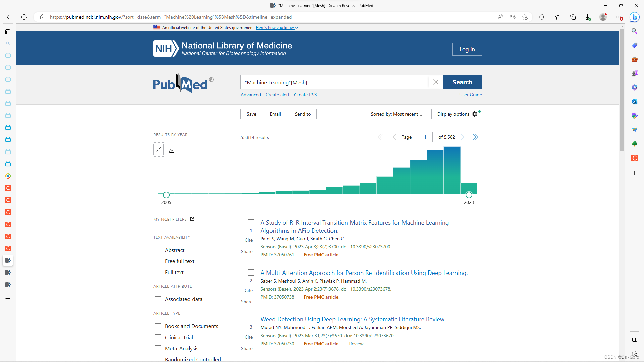Enable the Free full text filter
Screen dimensions: 644x362
pyautogui.click(x=158, y=261)
